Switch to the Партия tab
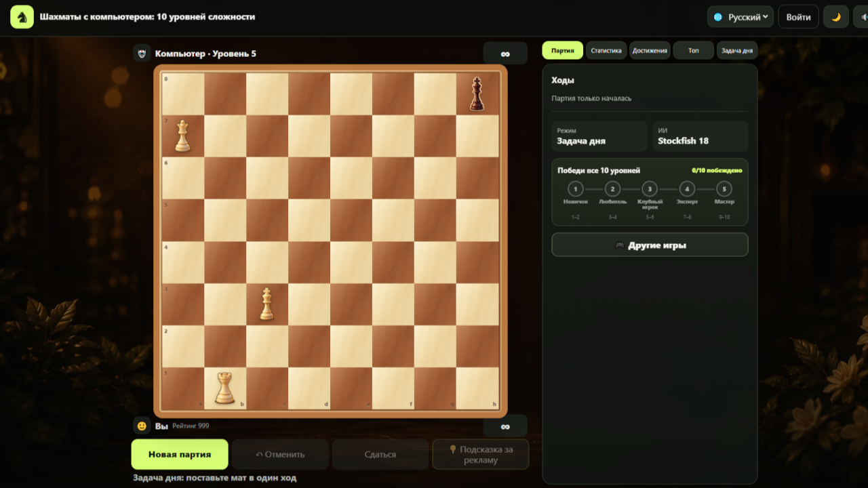 point(563,50)
